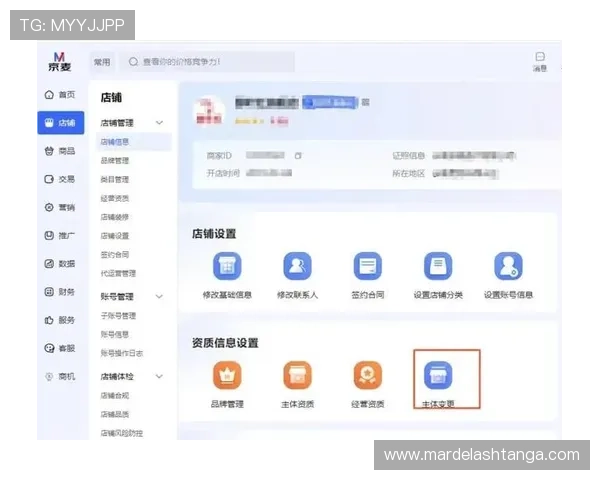
Task: Open 经营资质 medal icon
Action: click(x=368, y=375)
